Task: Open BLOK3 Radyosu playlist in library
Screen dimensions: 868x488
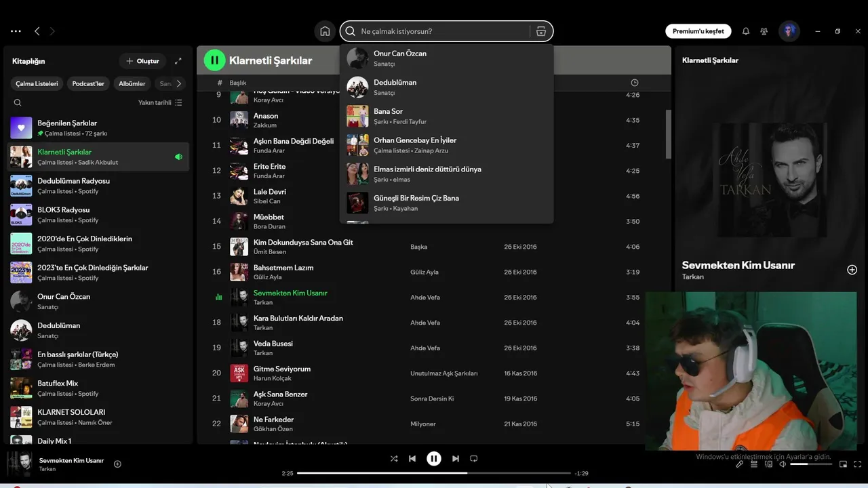Action: tap(98, 215)
